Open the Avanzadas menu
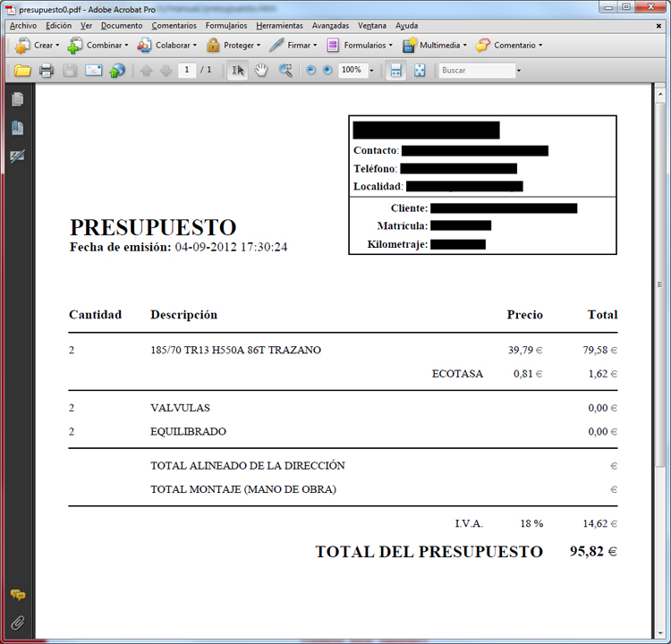The image size is (671, 644). (x=330, y=26)
